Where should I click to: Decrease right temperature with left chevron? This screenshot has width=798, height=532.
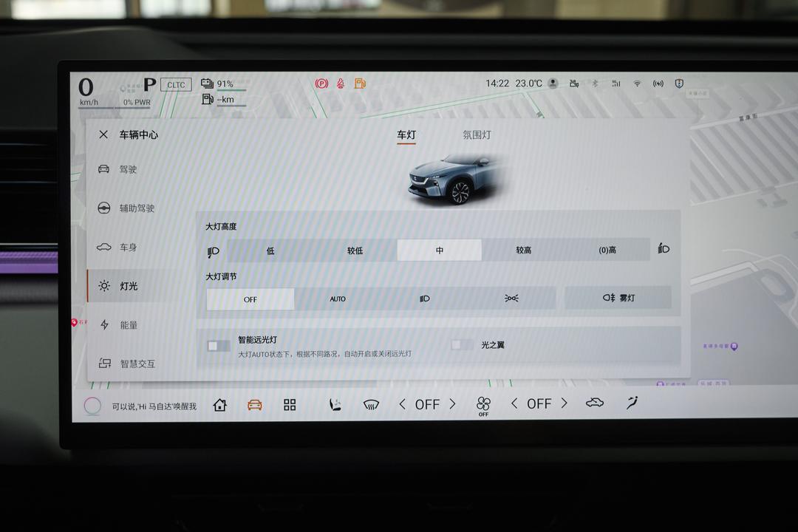point(514,403)
